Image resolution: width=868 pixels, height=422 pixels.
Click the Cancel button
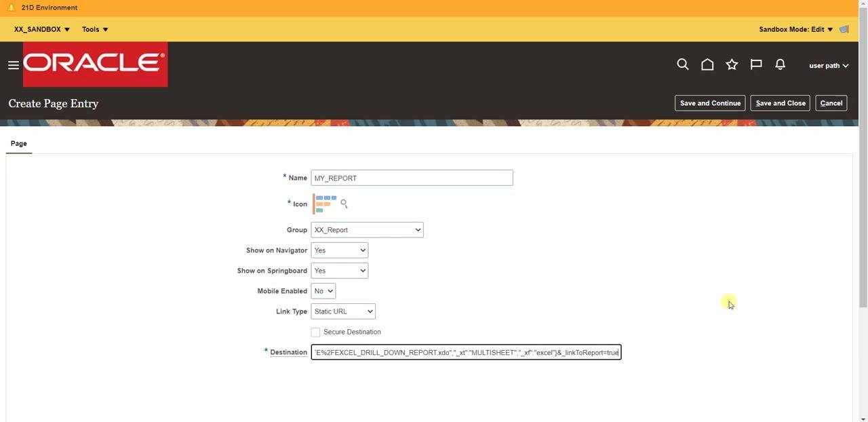pos(831,103)
